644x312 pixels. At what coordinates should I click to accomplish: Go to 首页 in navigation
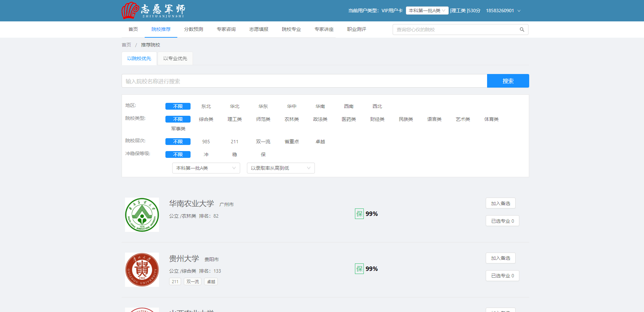(x=133, y=29)
